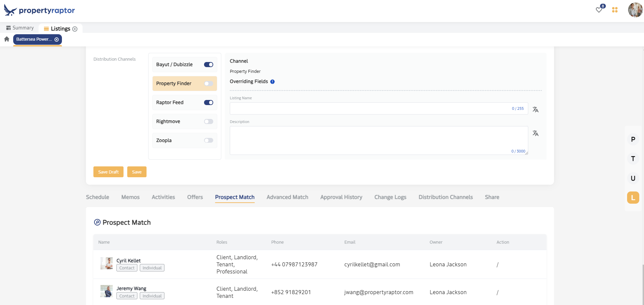Image resolution: width=644 pixels, height=305 pixels.
Task: Click translate icon beside Description field
Action: (x=535, y=133)
